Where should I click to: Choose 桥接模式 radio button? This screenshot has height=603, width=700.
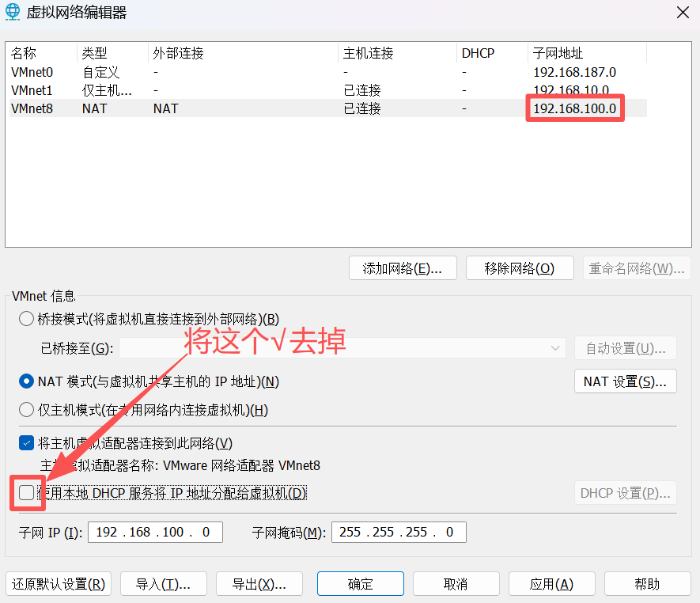26,319
